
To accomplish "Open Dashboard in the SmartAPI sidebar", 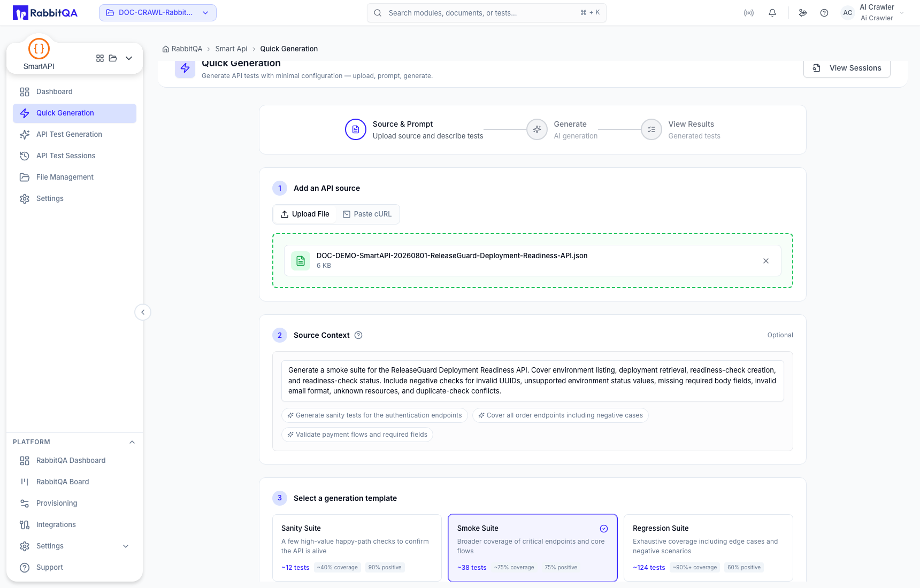I will coord(74,92).
